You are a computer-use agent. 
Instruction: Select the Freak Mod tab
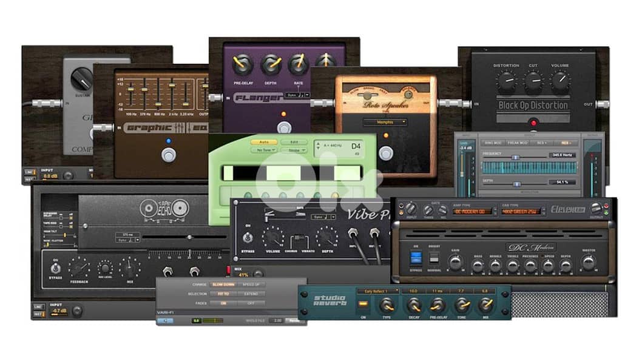517,143
